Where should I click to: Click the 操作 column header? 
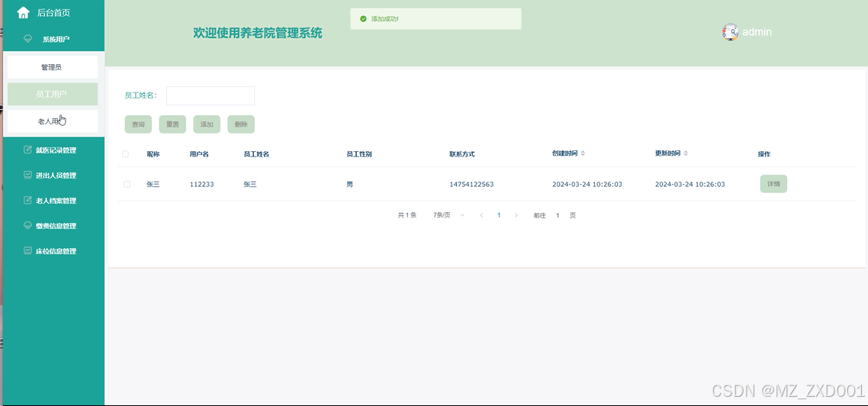[764, 154]
